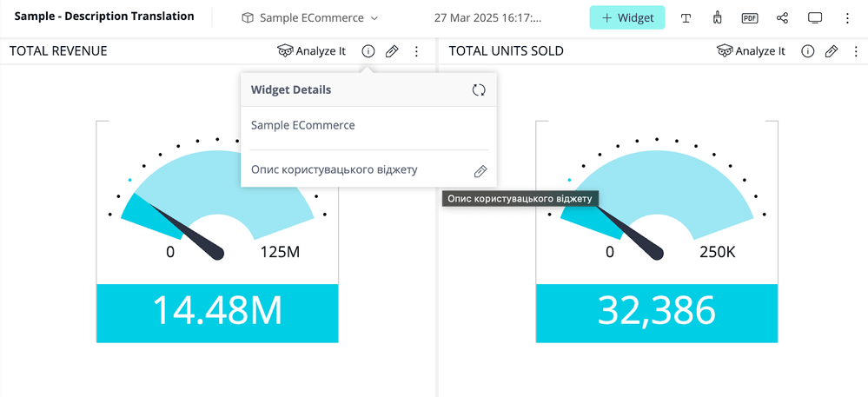Open the monitor display view icon
The image size is (868, 397).
[x=815, y=17]
